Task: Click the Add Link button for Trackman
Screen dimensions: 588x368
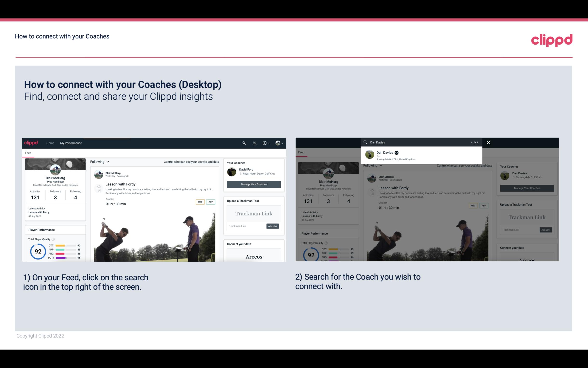Action: (273, 226)
